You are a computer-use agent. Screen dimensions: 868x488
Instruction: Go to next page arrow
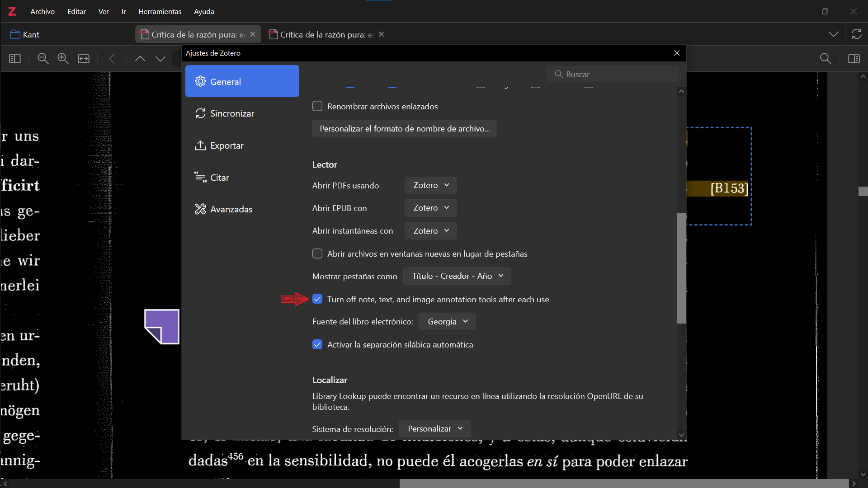pos(160,59)
